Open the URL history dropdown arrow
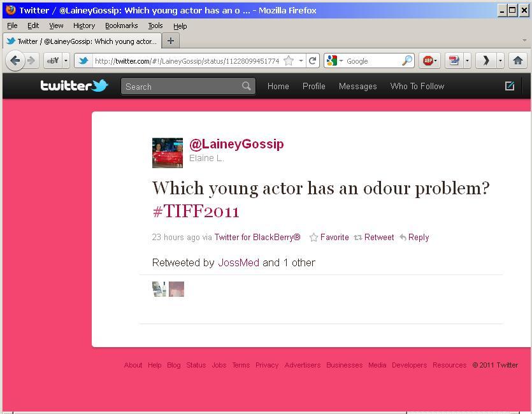This screenshot has width=532, height=414. (301, 61)
